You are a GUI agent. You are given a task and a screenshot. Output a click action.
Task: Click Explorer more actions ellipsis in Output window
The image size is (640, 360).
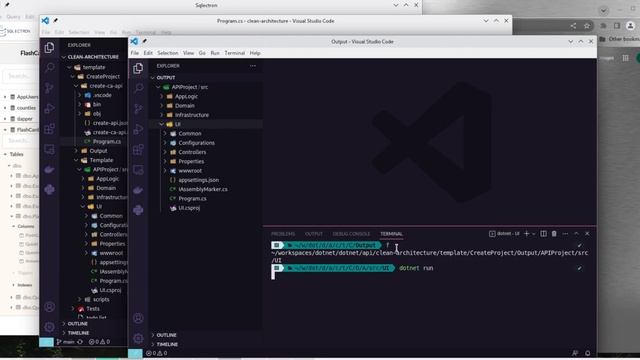tap(253, 66)
